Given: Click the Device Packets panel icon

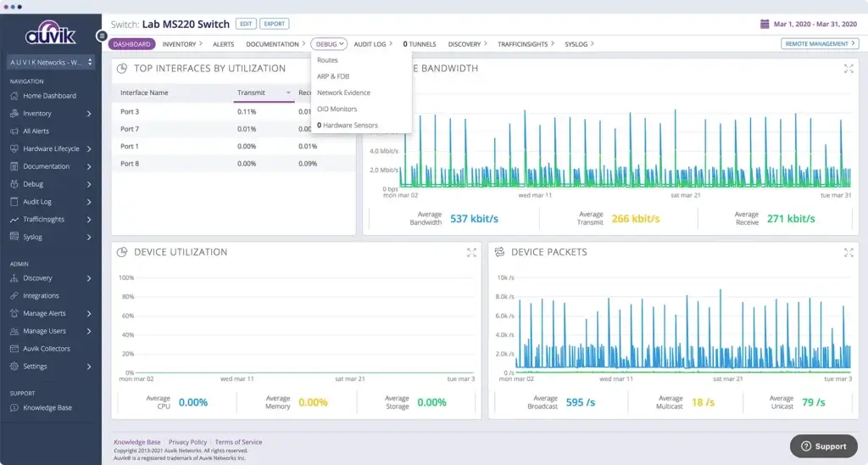Looking at the screenshot, I should [x=499, y=252].
